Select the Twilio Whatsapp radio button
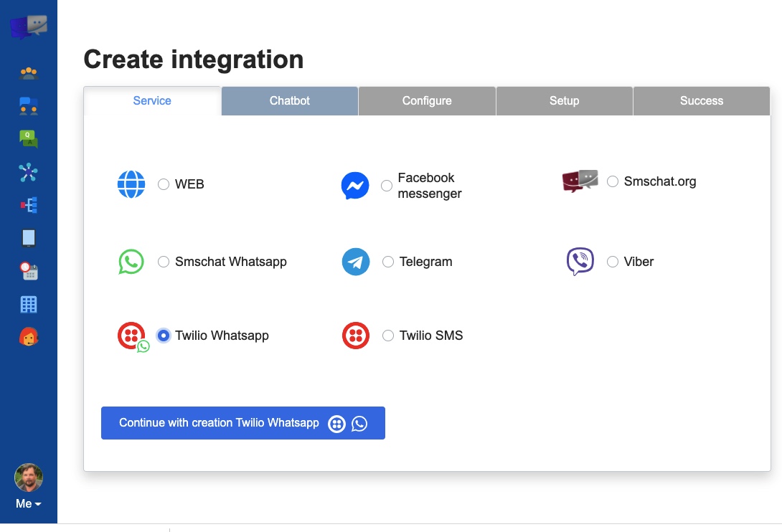Screen dimensions: 782x532 point(163,336)
